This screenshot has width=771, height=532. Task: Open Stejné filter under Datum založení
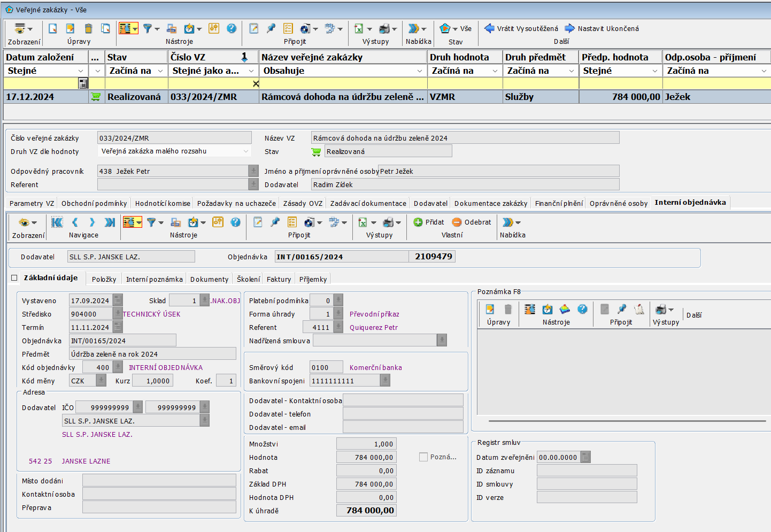pyautogui.click(x=81, y=71)
